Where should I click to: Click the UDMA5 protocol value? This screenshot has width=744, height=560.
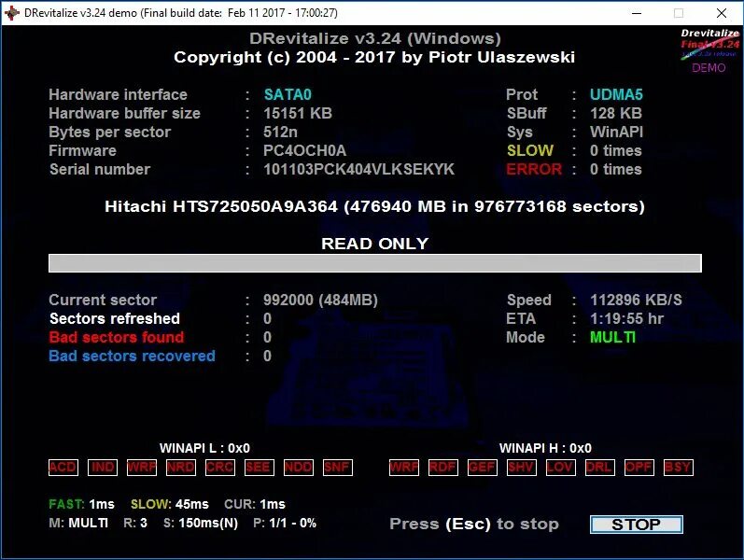(x=616, y=95)
